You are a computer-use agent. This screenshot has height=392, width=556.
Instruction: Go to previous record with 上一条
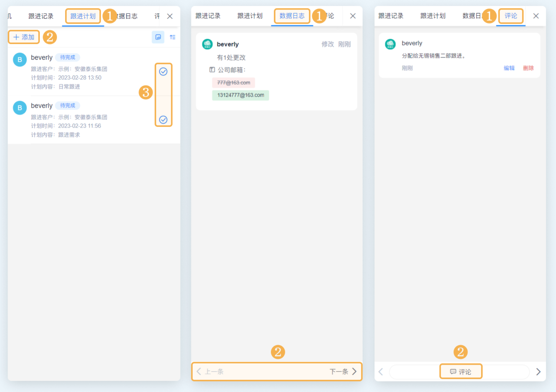[210, 372]
